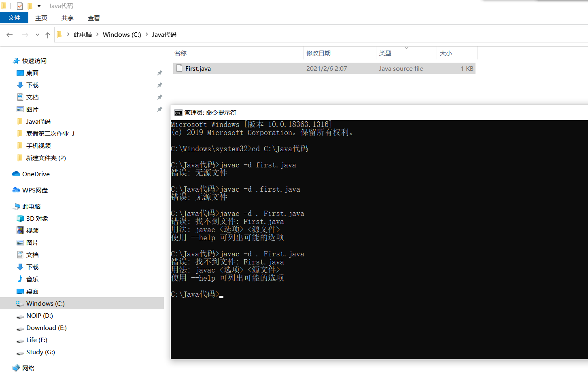Open 文档 under 此电脑
Image resolution: width=588 pixels, height=374 pixels.
[32, 255]
